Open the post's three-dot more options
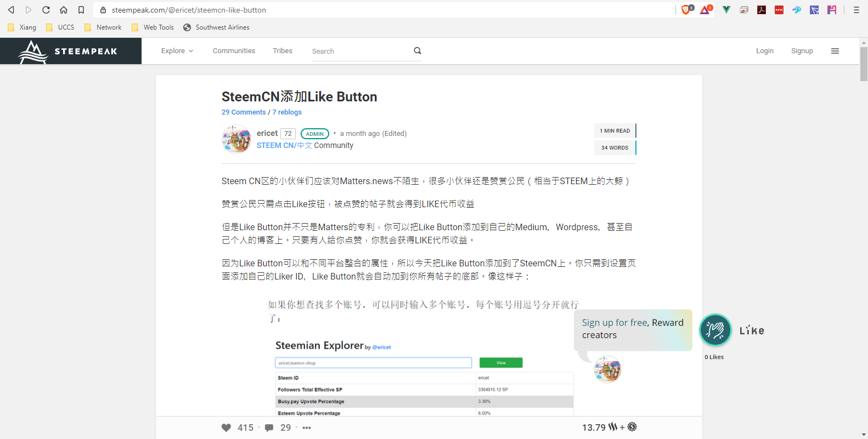Image resolution: width=868 pixels, height=439 pixels. pos(307,428)
